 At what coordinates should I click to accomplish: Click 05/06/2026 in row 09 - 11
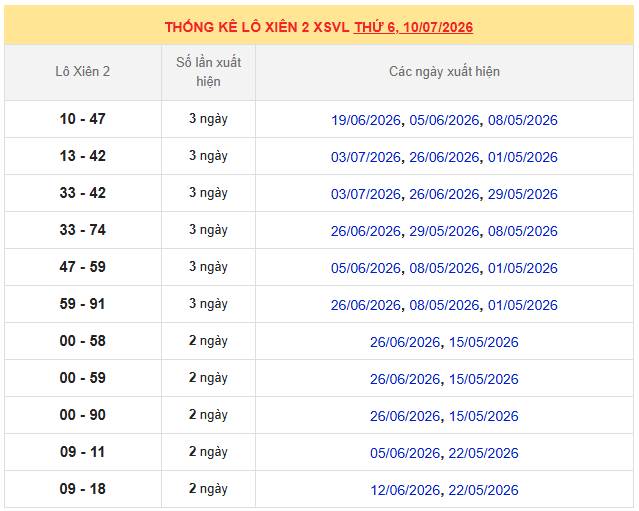[405, 453]
